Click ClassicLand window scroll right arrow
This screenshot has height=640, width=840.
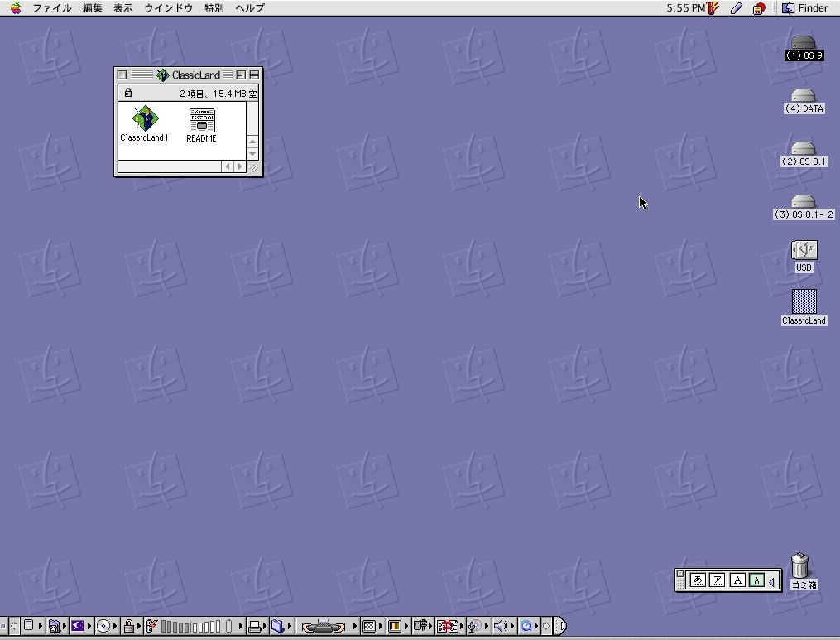click(240, 166)
